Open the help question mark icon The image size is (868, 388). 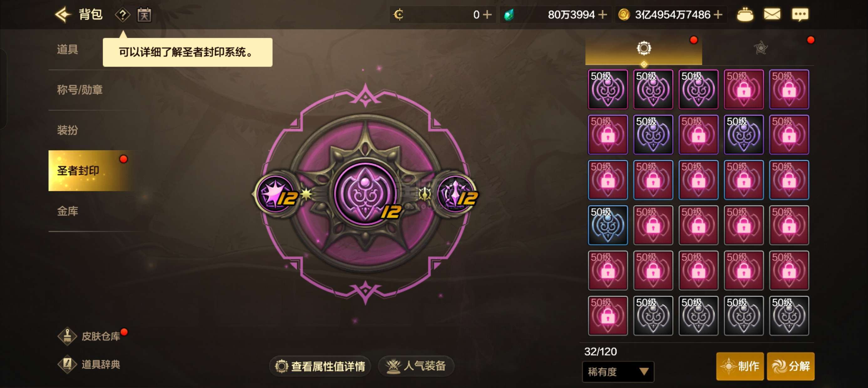(x=123, y=15)
